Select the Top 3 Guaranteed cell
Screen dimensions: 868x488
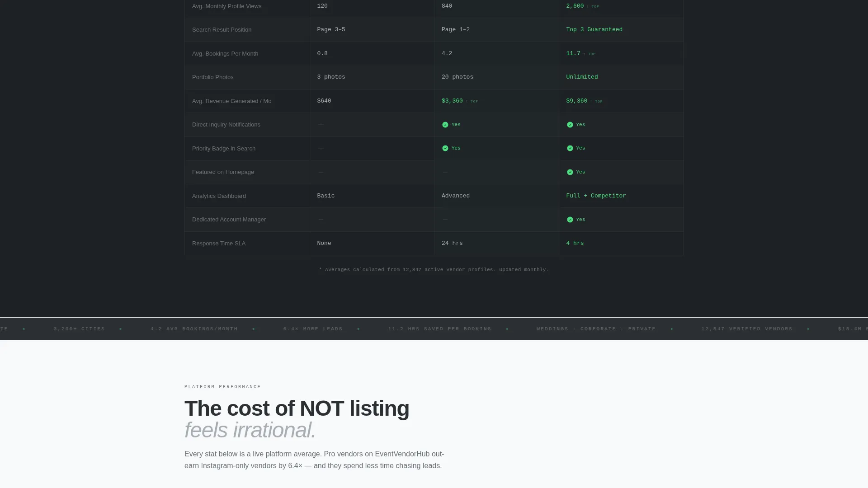(x=621, y=30)
